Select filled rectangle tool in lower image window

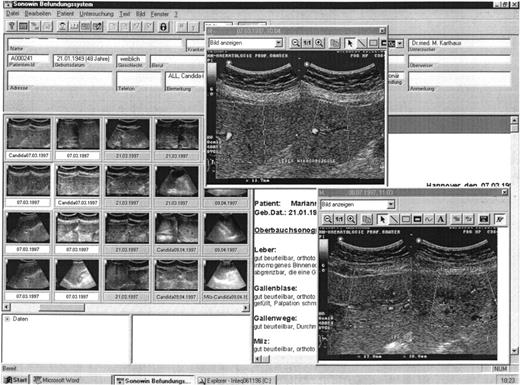[x=417, y=219]
